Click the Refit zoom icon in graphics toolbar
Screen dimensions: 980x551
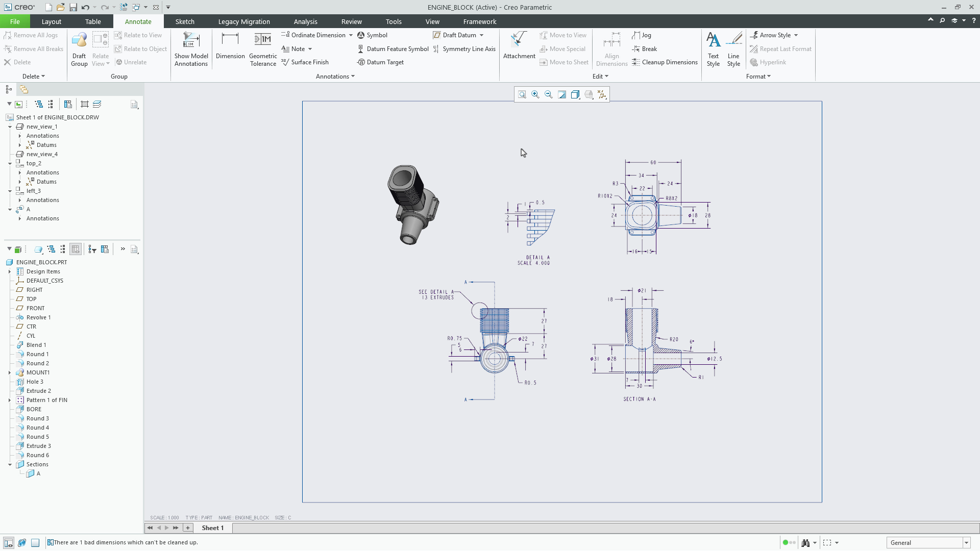(522, 94)
